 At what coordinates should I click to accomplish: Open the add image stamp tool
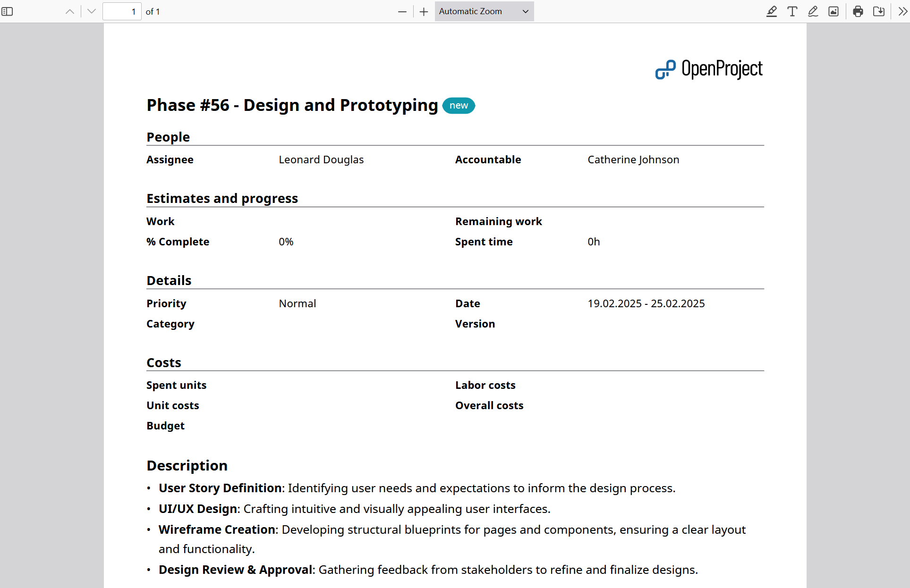(833, 11)
